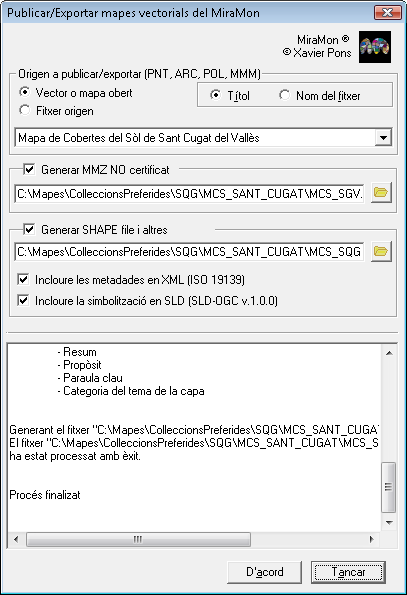The height and width of the screenshot is (595, 407).
Task: Click the D'acord button
Action: pos(264,572)
